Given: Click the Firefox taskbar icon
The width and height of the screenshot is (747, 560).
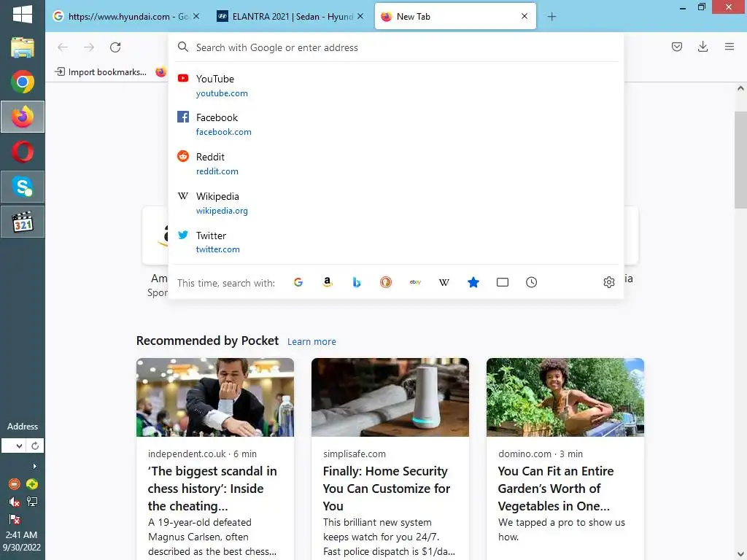Looking at the screenshot, I should click(x=23, y=117).
